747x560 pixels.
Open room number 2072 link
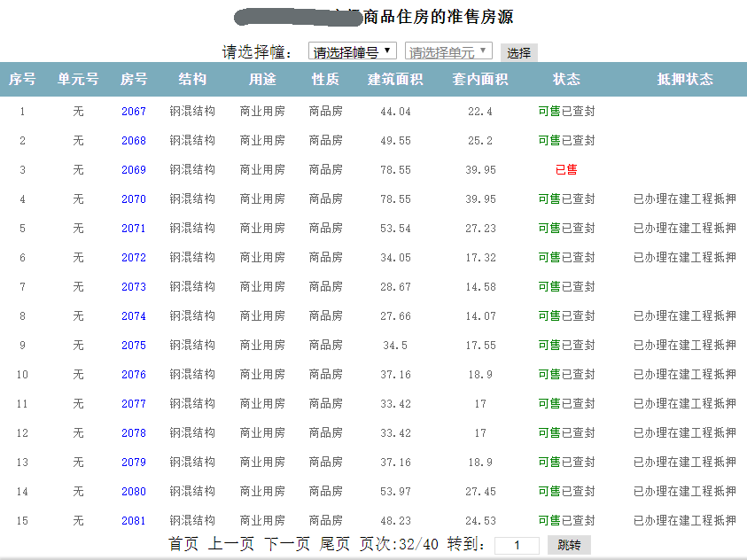(x=134, y=258)
